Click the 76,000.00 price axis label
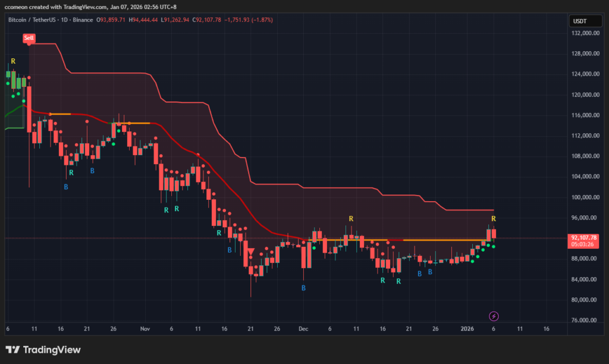 point(583,321)
